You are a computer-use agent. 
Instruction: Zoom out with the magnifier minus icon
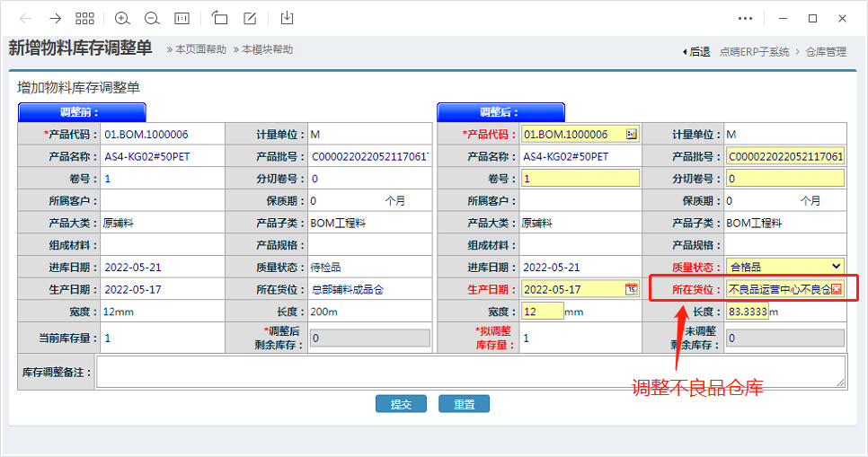pos(152,18)
